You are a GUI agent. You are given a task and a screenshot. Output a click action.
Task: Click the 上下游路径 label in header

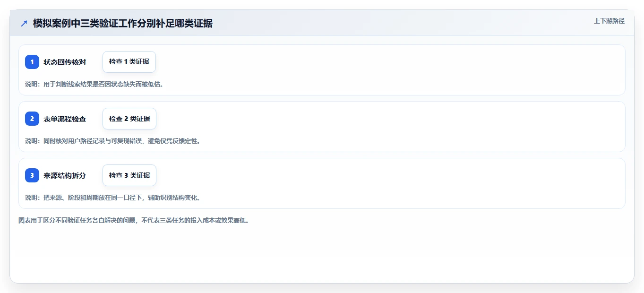coord(609,21)
